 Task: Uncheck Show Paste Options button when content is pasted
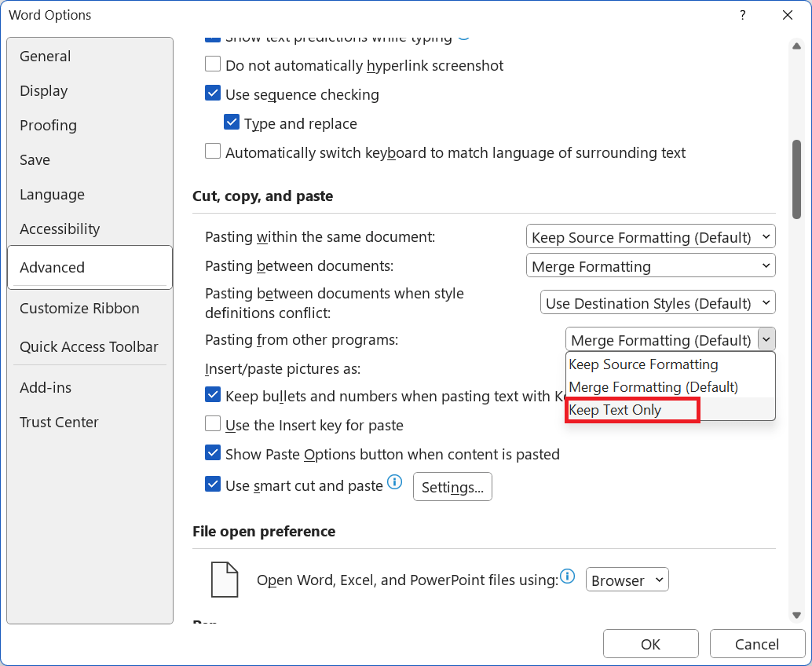pyautogui.click(x=213, y=453)
